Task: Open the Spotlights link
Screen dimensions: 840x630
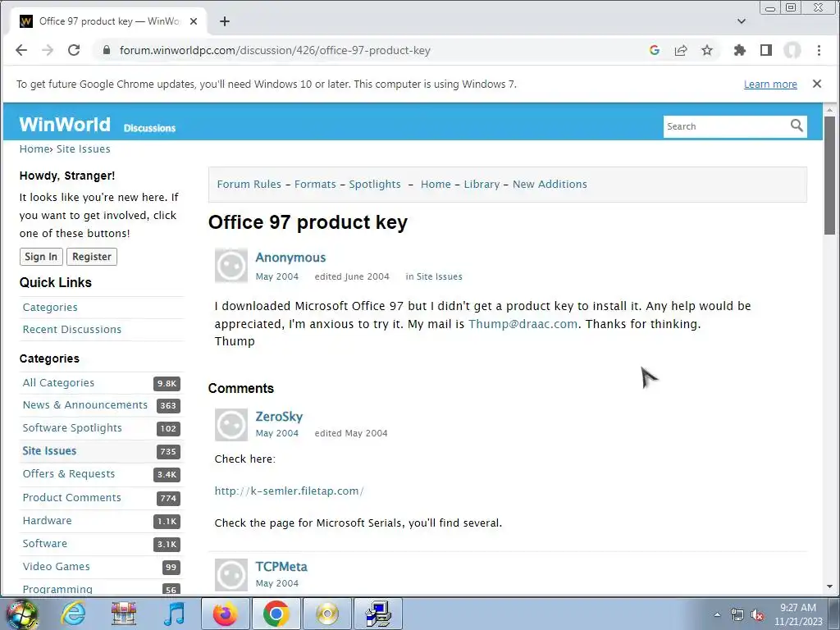Action: click(x=375, y=185)
